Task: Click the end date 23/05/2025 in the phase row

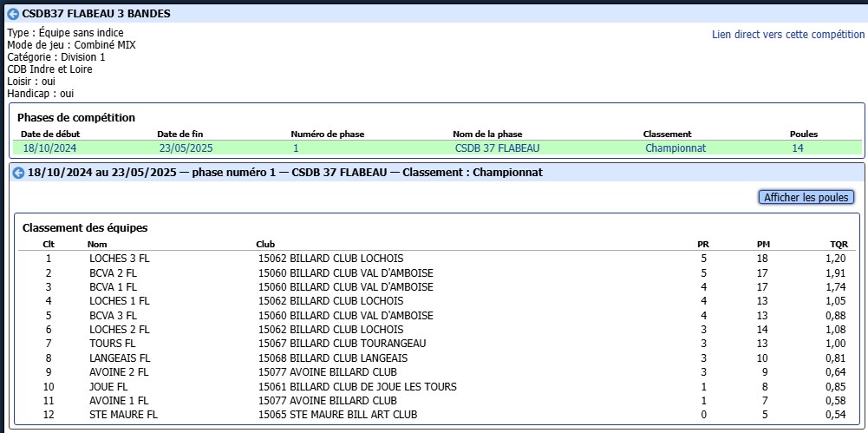Action: (x=186, y=148)
